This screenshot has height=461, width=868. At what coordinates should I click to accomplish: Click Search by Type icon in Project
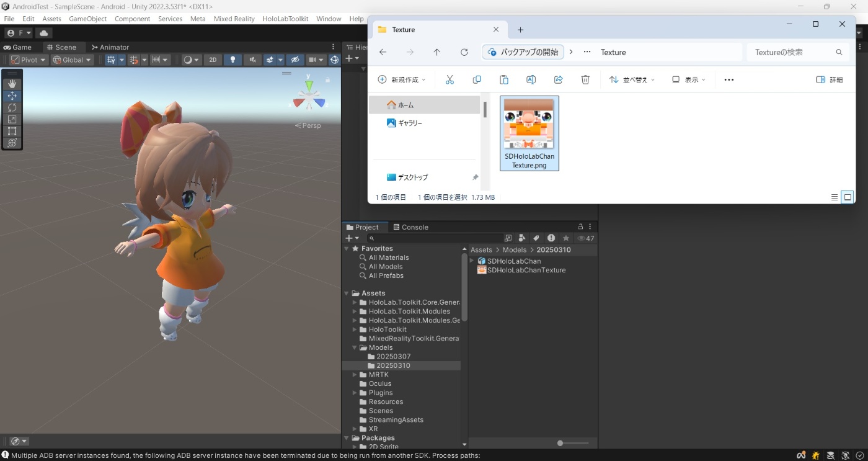coord(522,238)
